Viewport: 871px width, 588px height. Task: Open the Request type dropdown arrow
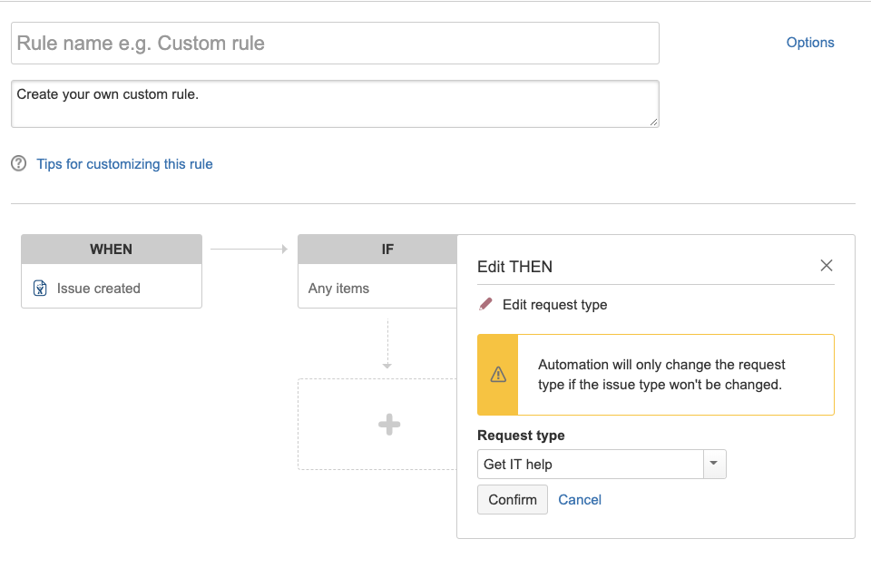pyautogui.click(x=714, y=464)
